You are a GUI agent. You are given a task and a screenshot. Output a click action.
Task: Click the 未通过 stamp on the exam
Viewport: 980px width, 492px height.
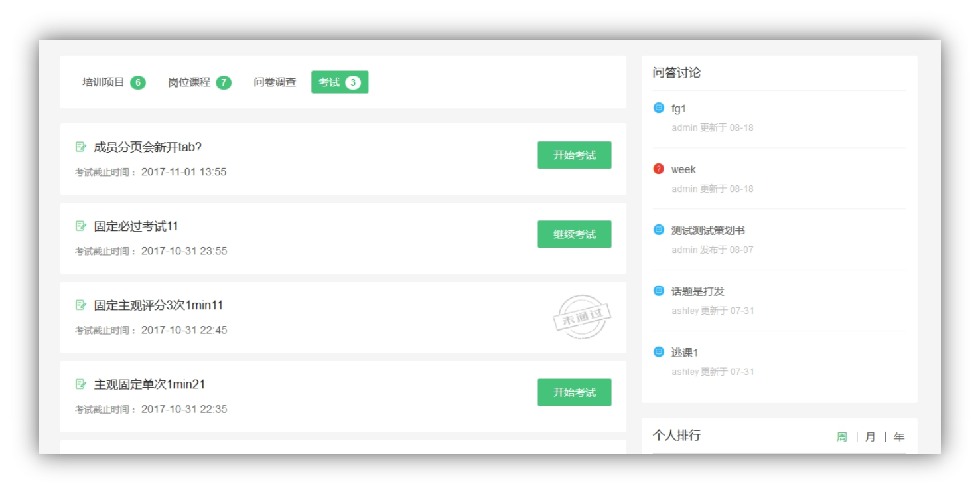[x=583, y=317]
